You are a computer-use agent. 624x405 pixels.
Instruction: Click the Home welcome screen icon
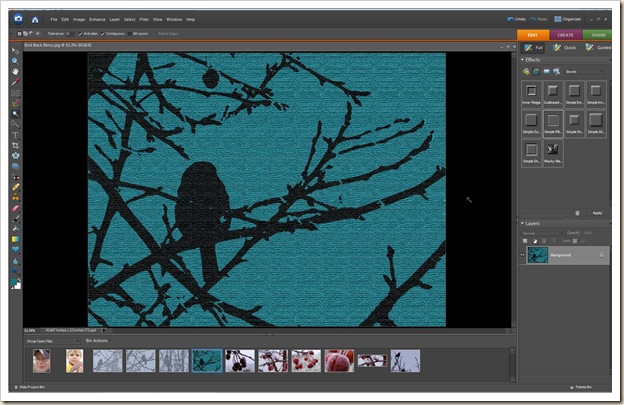[x=35, y=18]
